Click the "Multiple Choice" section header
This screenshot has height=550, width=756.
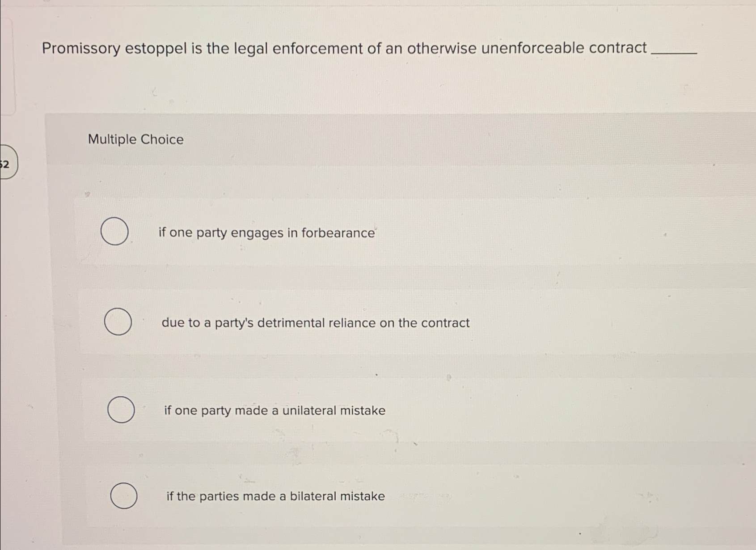(135, 140)
